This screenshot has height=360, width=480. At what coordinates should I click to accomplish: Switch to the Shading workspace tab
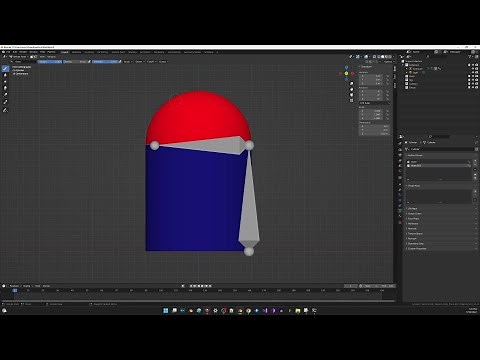pyautogui.click(x=133, y=52)
